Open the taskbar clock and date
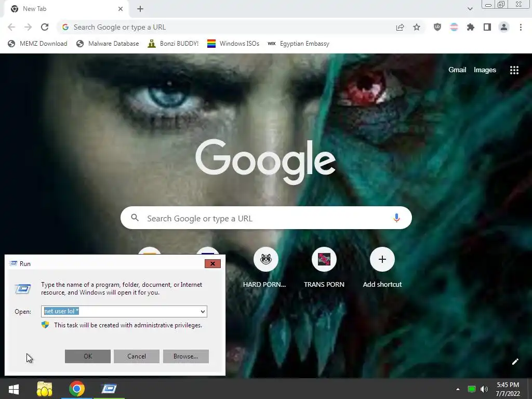Viewport: 532px width, 399px height. coord(508,389)
